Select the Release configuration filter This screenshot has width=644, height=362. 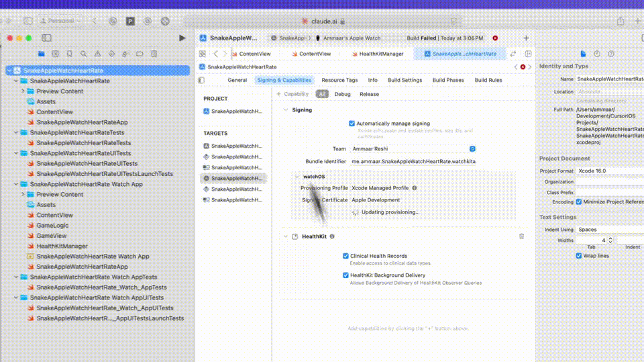pyautogui.click(x=369, y=94)
